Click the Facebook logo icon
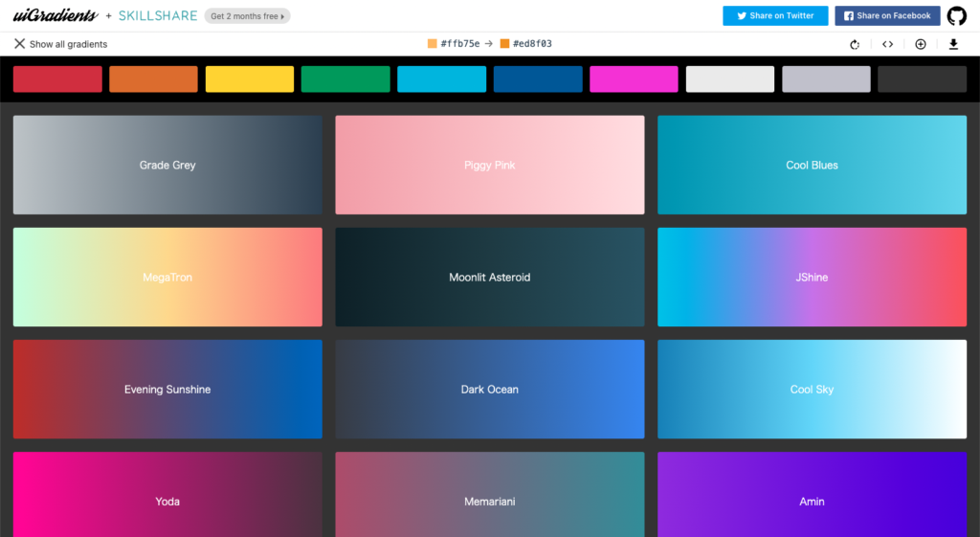 pyautogui.click(x=849, y=16)
